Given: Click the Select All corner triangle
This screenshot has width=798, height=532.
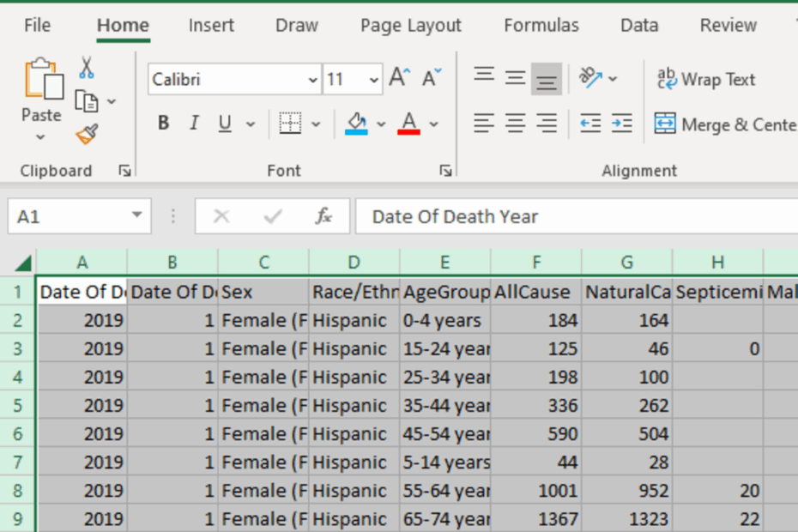Looking at the screenshot, I should (23, 263).
